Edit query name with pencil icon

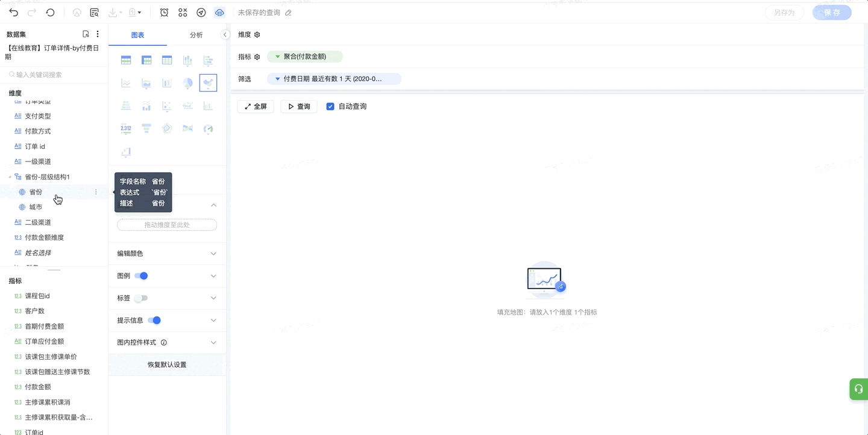[x=288, y=13]
